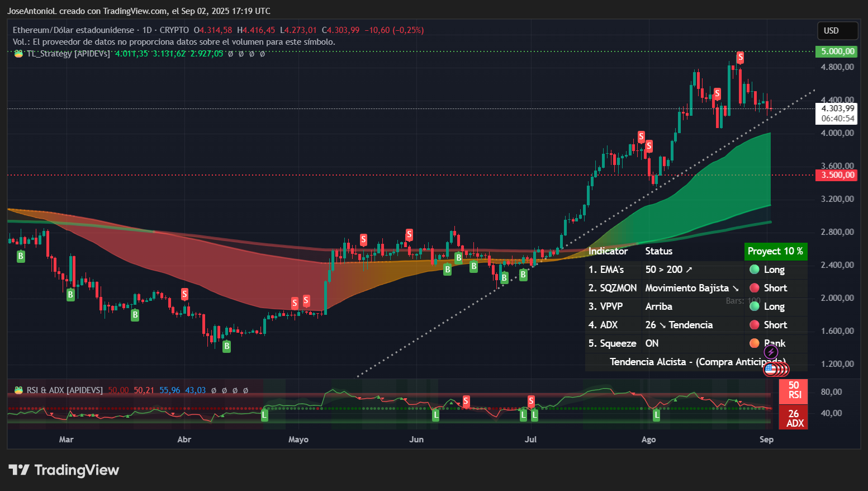Select the US flag icon near the table

click(771, 369)
